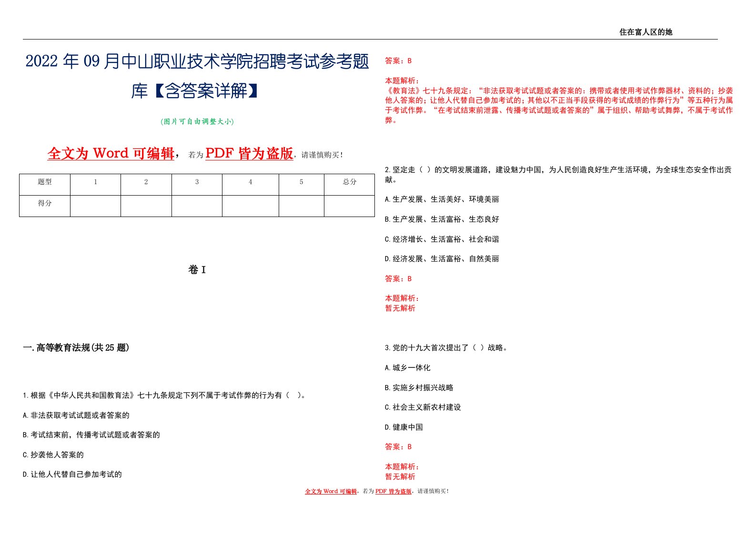Viewport: 756px width, 534px height.
Task: Click 答案:B under question 3
Action: (x=398, y=447)
